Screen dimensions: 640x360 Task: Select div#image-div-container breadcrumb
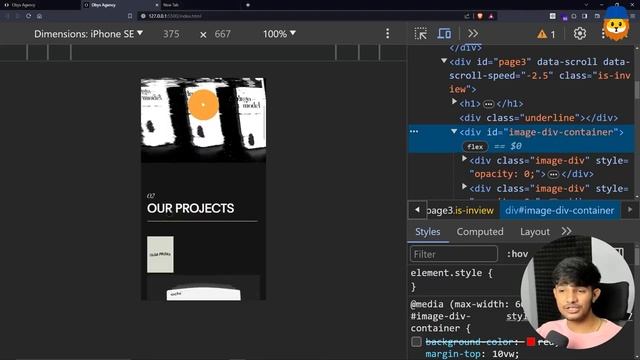pyautogui.click(x=560, y=211)
